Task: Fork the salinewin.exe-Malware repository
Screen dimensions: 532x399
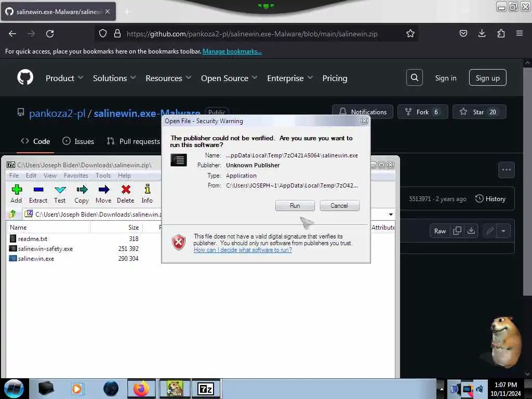Action: (x=423, y=112)
